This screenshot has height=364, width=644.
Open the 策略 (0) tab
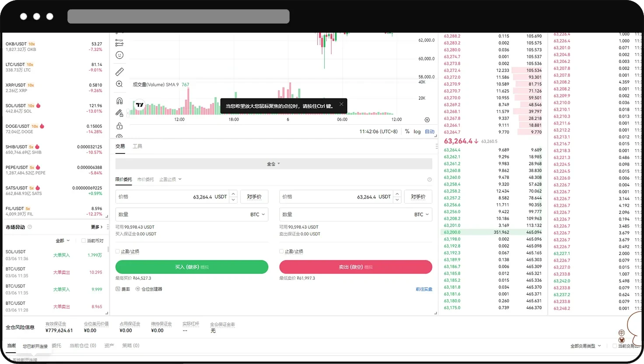point(131,346)
